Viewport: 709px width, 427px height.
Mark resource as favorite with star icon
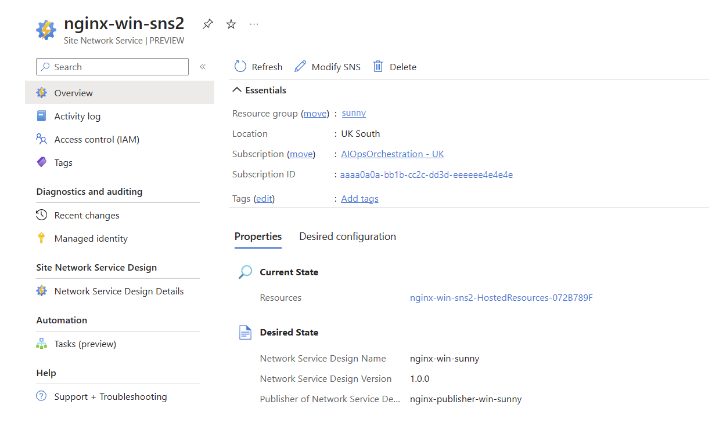(231, 24)
